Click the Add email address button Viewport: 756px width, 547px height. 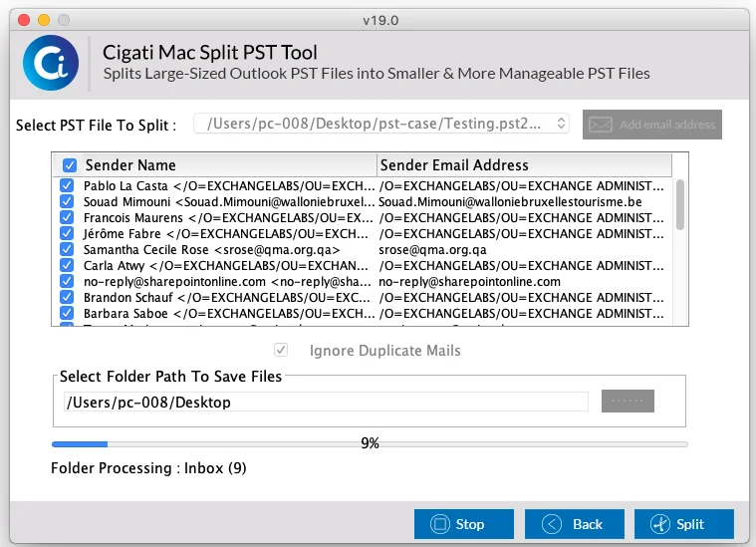point(651,125)
